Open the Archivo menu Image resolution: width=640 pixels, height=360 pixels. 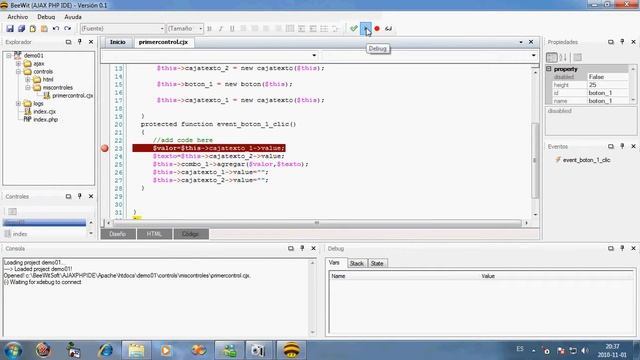(x=18, y=17)
